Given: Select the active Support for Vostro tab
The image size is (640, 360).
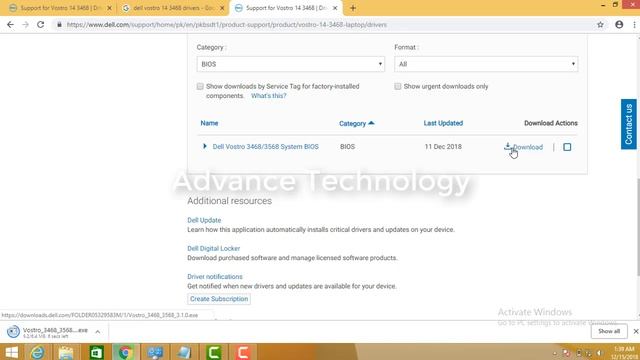Looking at the screenshot, I should [x=286, y=8].
